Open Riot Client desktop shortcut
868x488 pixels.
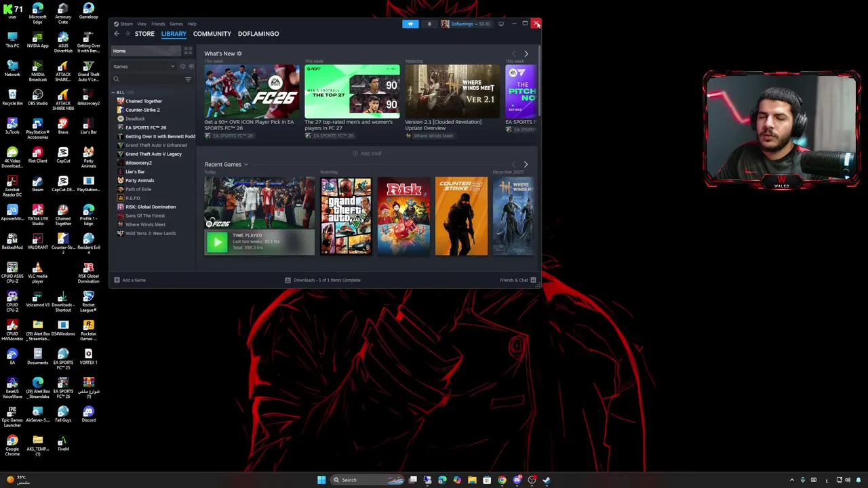[37, 155]
